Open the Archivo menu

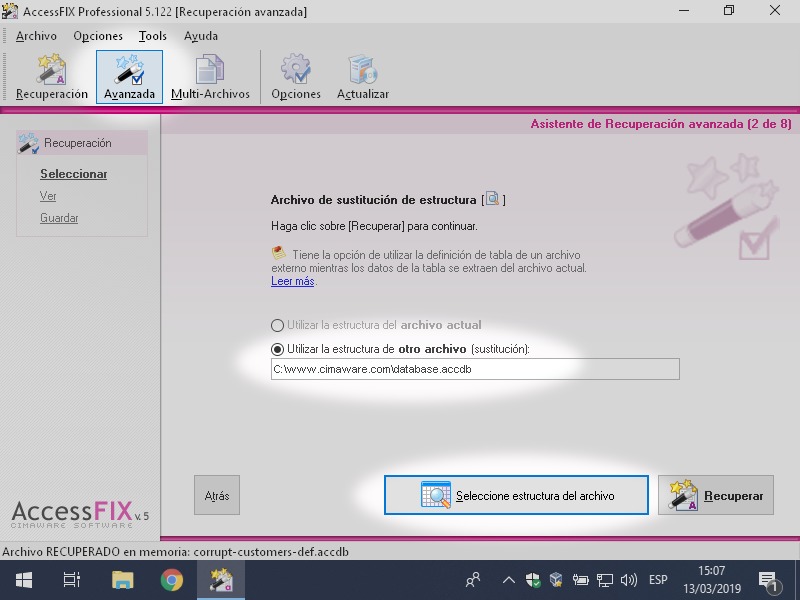[36, 36]
